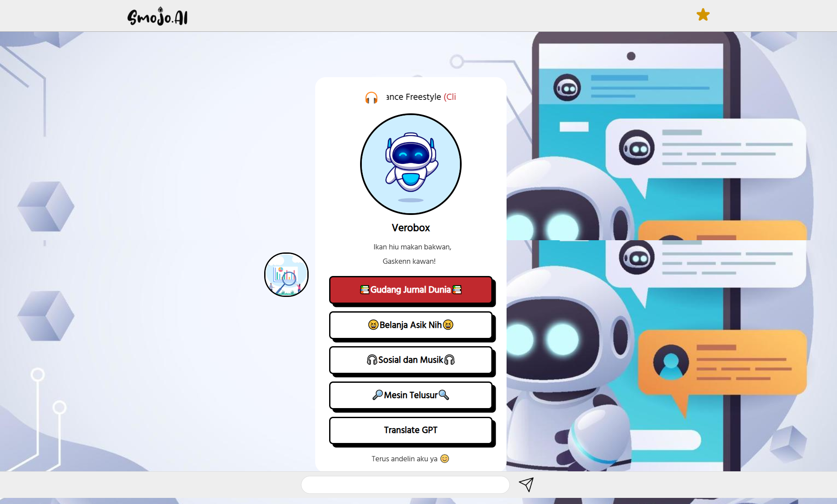Click the Verobox name heading

tap(411, 228)
